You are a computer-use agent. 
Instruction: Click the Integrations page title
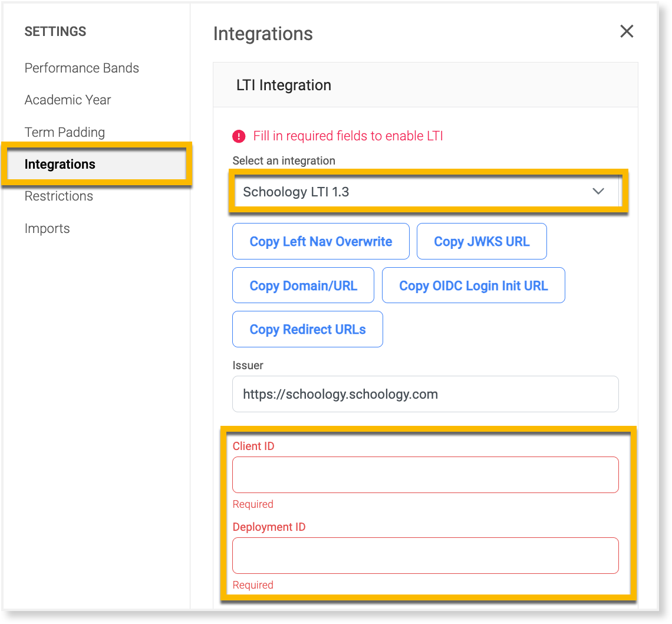pyautogui.click(x=263, y=34)
